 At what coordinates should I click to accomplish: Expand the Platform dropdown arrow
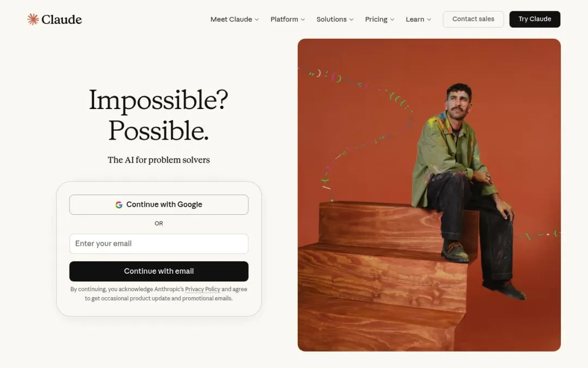303,20
